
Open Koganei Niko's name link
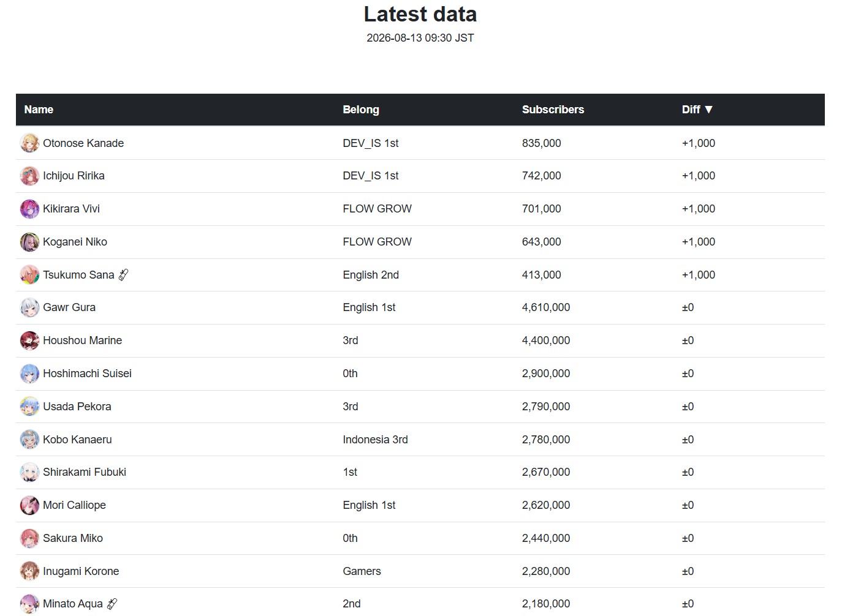75,242
